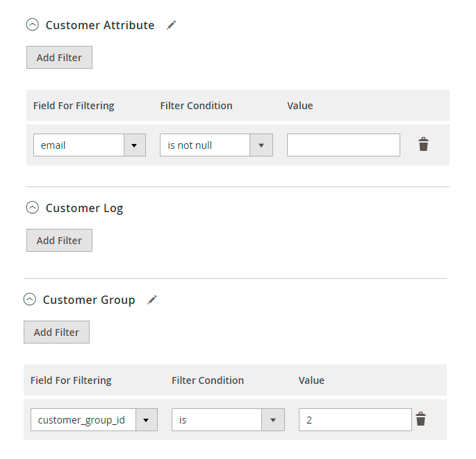Add Filter under Customer Group

click(56, 332)
